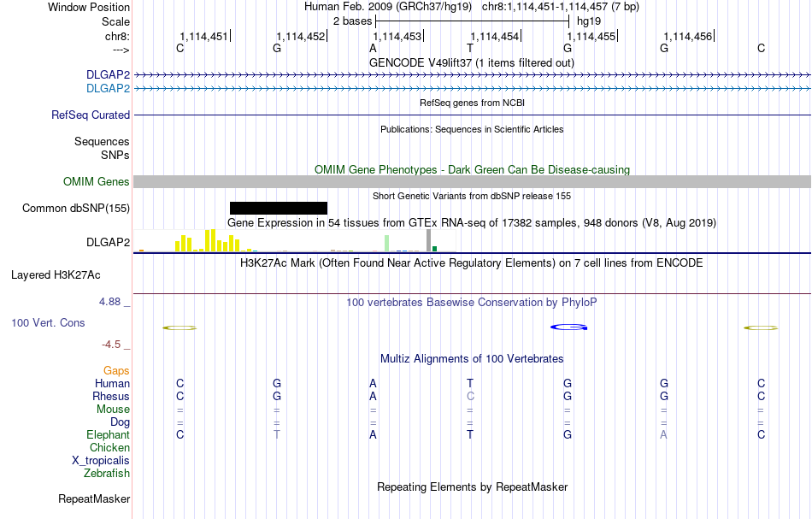Viewport: 812px width, 519px height.
Task: Click the 1,114,455 position marker
Action: coord(592,36)
